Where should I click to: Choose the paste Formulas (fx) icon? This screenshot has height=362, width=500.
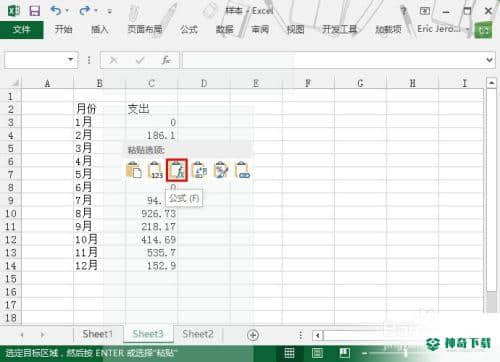[x=177, y=170]
